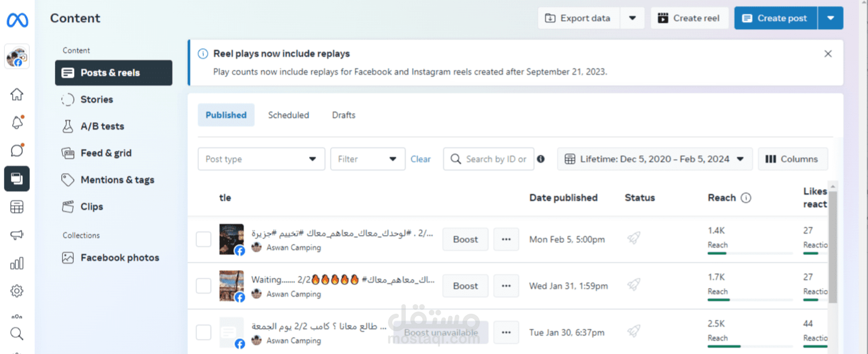Open thumbnail of Mon Feb 5 post
This screenshot has width=868, height=354.
pyautogui.click(x=232, y=239)
